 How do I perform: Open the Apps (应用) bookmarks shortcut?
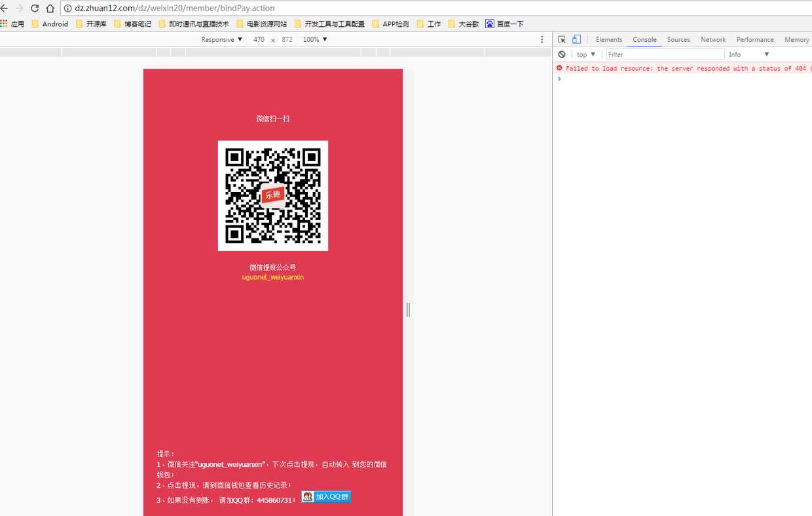pyautogui.click(x=12, y=24)
